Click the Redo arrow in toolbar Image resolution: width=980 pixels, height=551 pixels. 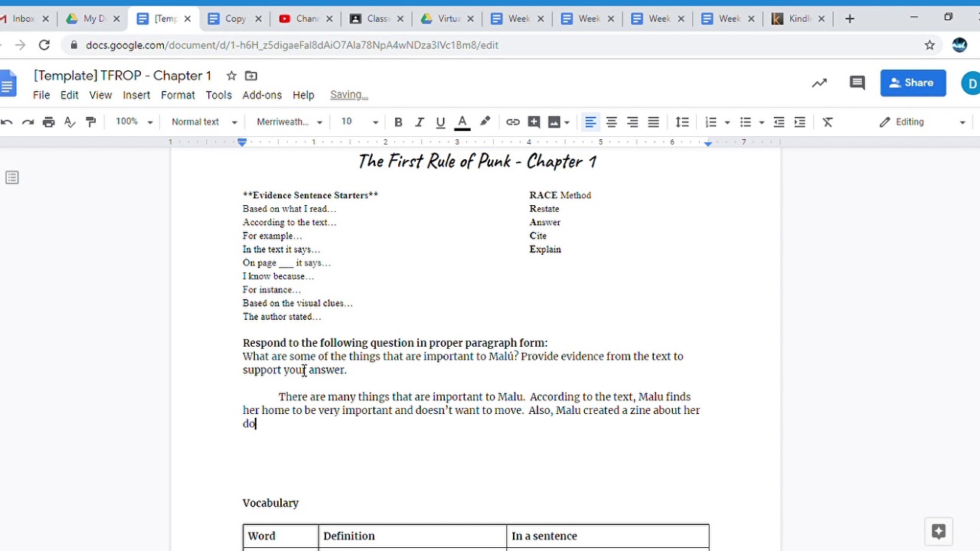28,122
